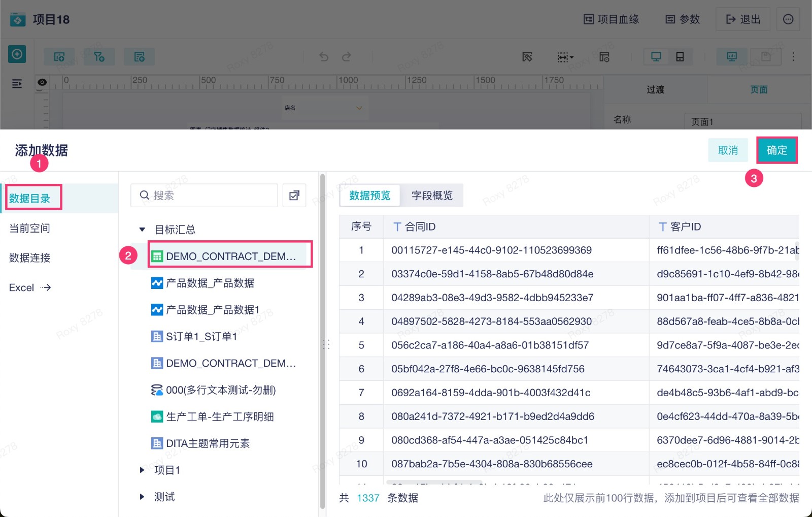Expand the 测试 folder

coord(142,497)
